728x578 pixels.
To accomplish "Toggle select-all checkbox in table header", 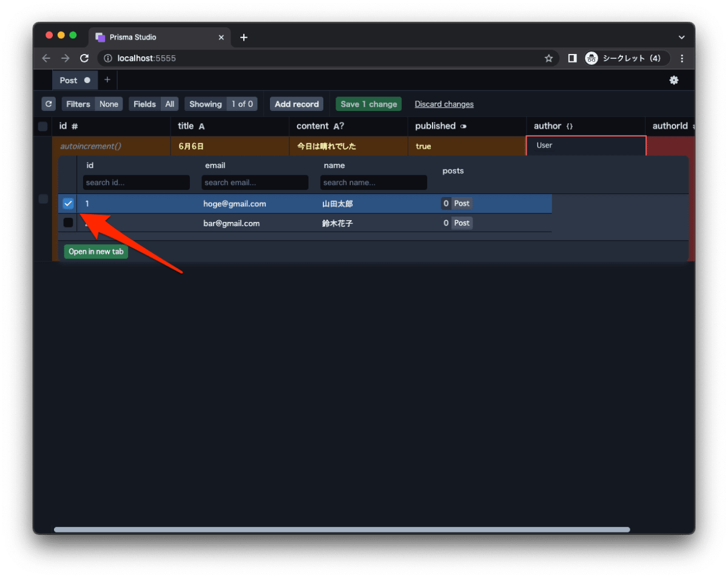I will click(x=42, y=126).
